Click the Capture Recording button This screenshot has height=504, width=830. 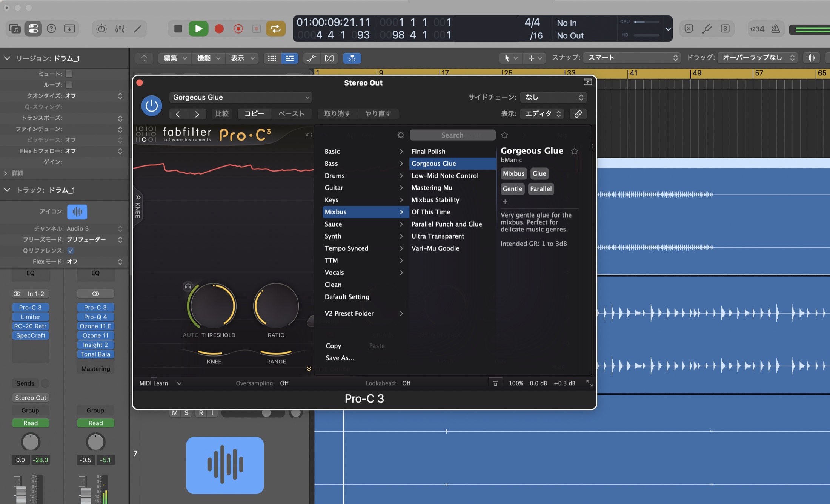pyautogui.click(x=238, y=29)
